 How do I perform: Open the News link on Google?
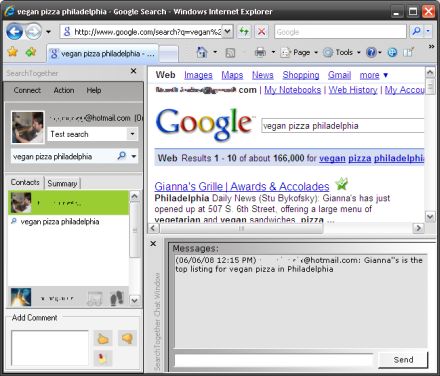[x=263, y=75]
